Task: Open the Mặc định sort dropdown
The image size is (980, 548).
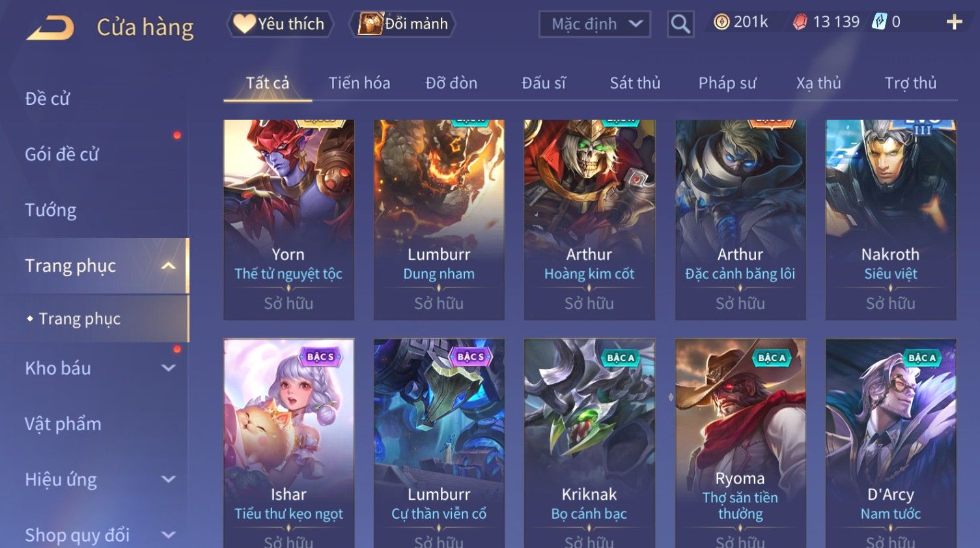Action: [x=595, y=24]
